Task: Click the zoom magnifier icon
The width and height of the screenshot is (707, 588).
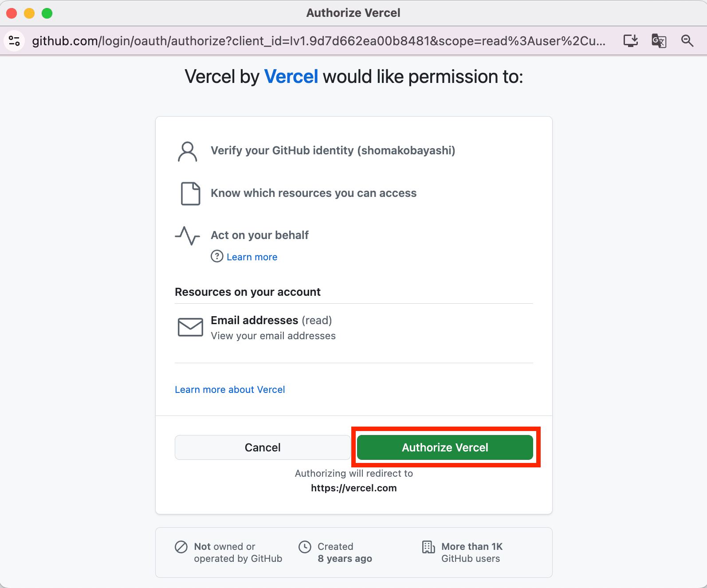Action: [x=687, y=41]
